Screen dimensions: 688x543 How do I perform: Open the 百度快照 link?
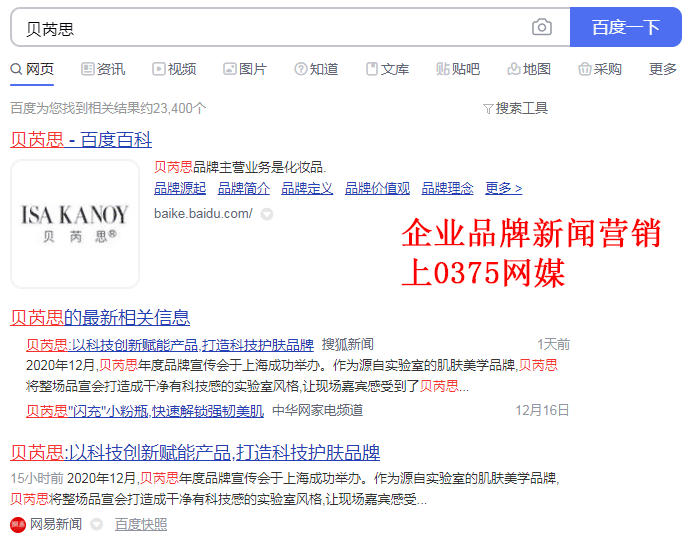point(141,525)
